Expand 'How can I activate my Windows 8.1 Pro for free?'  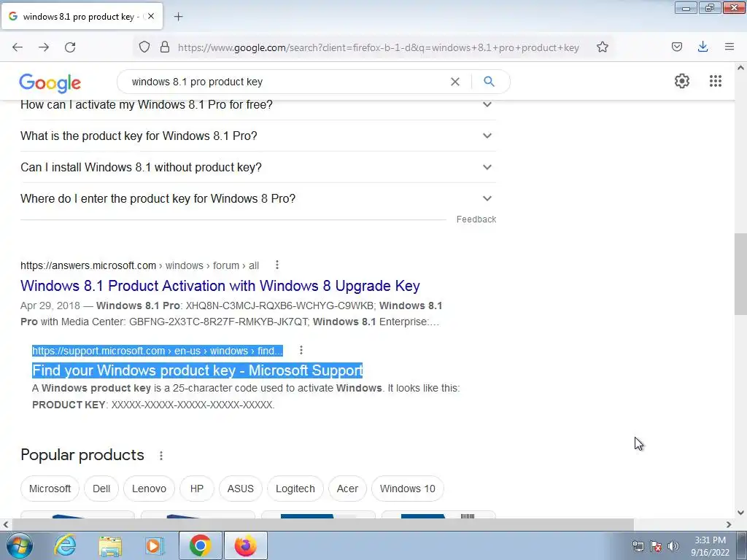[x=258, y=105]
